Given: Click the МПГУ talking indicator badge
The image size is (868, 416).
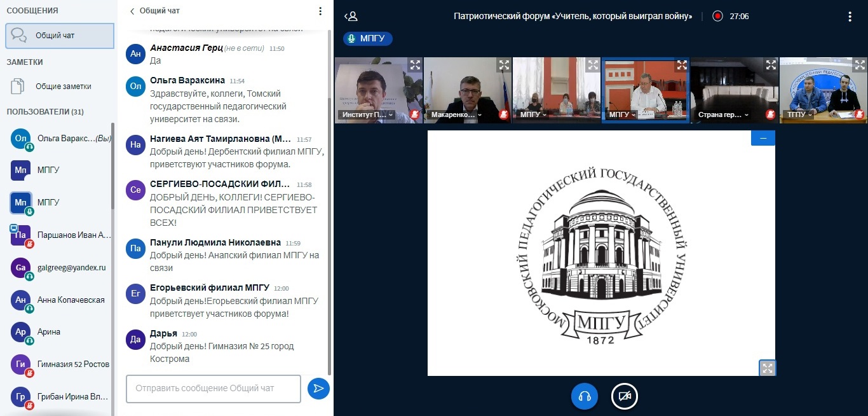Looking at the screenshot, I should [x=368, y=39].
